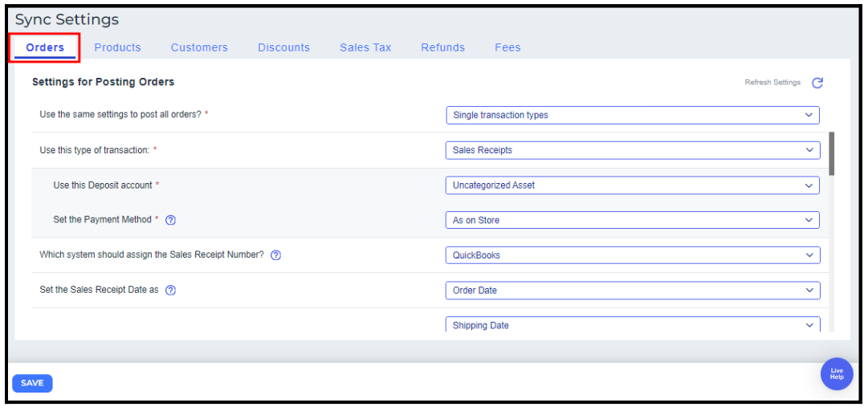Open the Uncategorized Asset deposit account dropdown
The height and width of the screenshot is (411, 868).
[632, 185]
